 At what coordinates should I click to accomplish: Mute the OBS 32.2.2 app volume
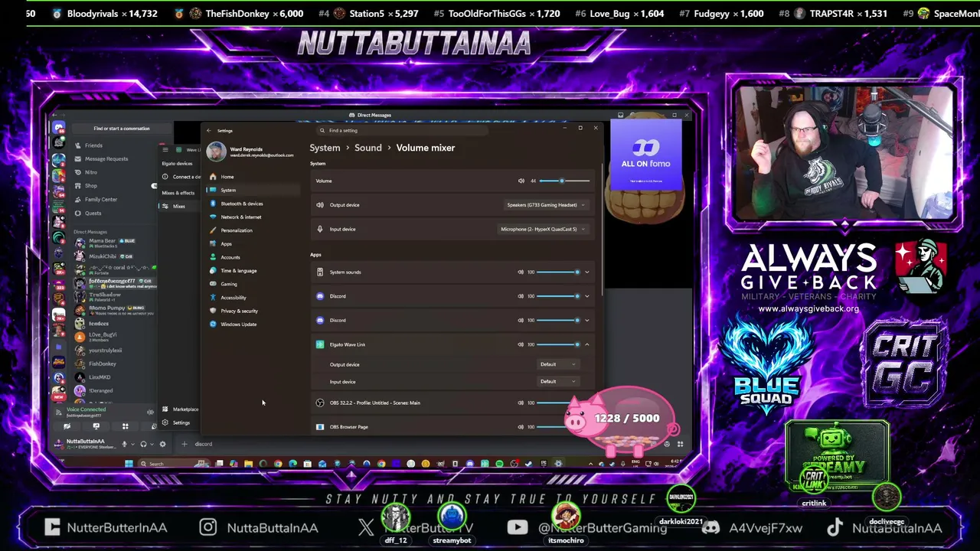[x=521, y=403]
